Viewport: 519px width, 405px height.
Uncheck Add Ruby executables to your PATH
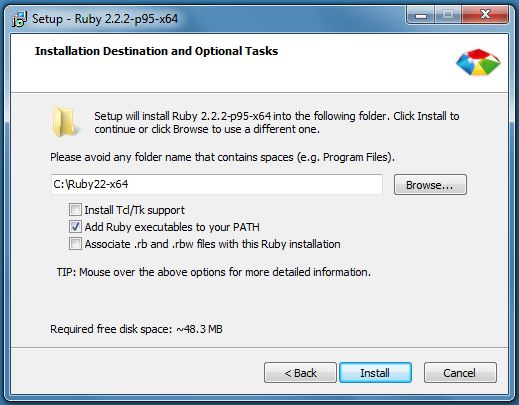(75, 227)
